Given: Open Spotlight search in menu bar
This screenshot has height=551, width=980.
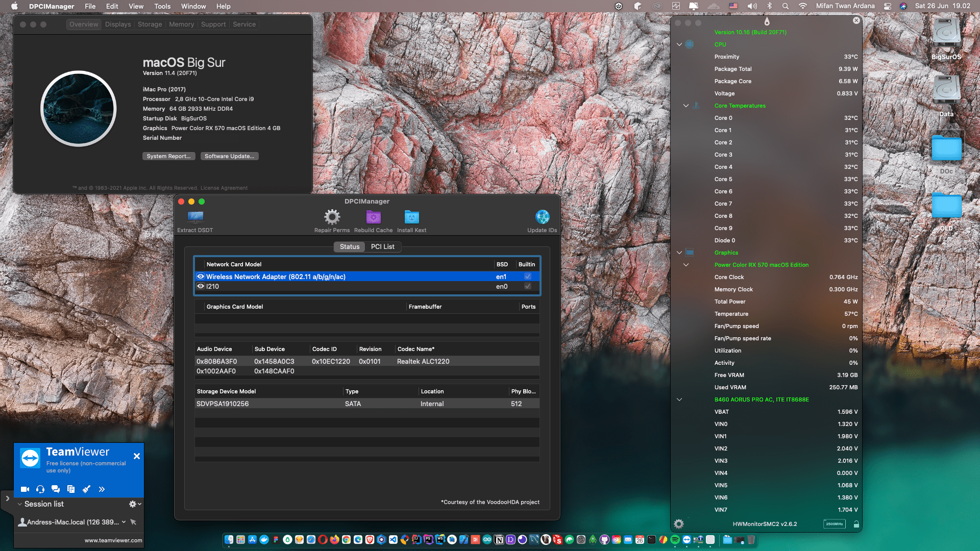Looking at the screenshot, I should click(786, 6).
